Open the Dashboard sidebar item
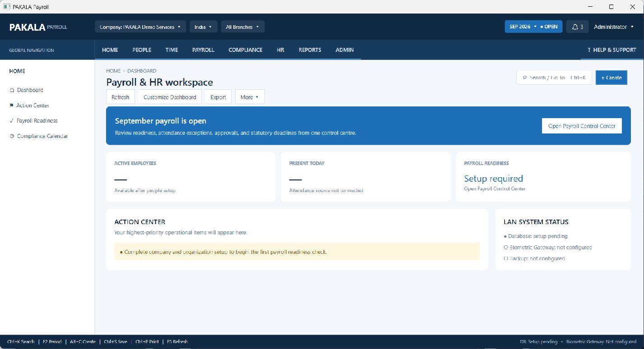The image size is (644, 349). click(x=26, y=90)
